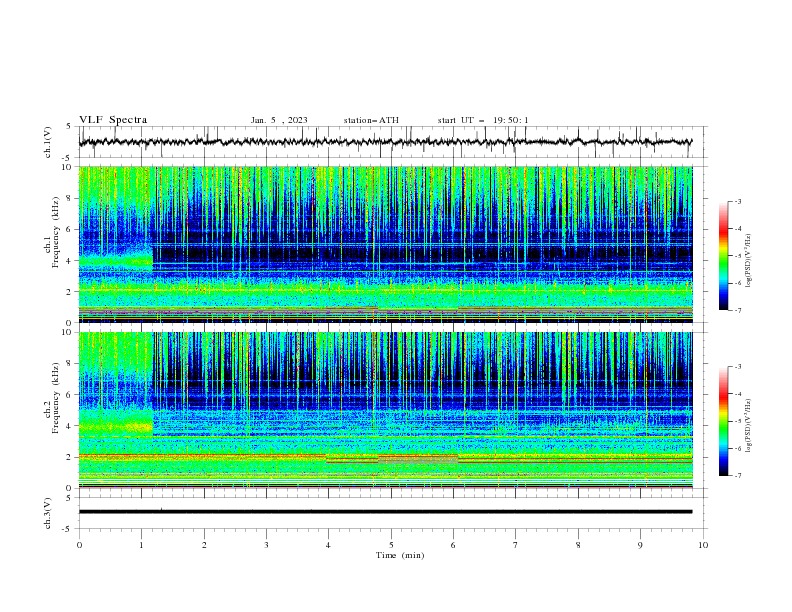Click the ch.3 flat voltage trace
This screenshot has width=792, height=612.
click(x=386, y=512)
